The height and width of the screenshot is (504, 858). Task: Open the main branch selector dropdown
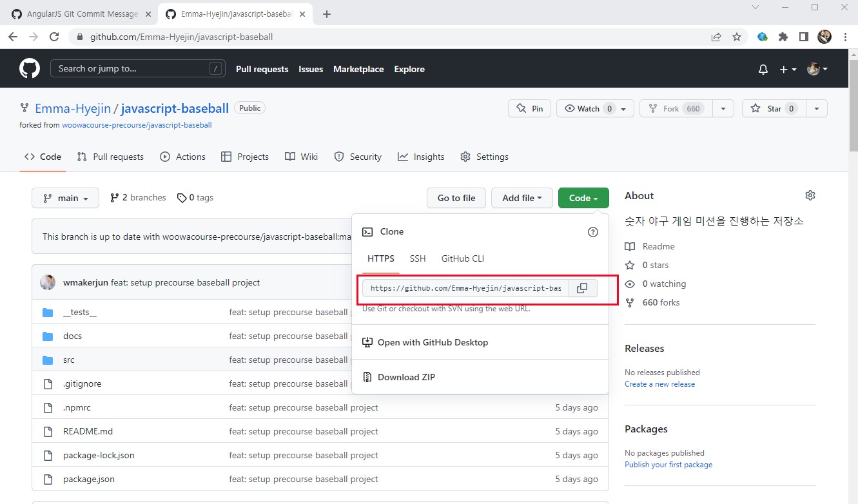(x=65, y=198)
